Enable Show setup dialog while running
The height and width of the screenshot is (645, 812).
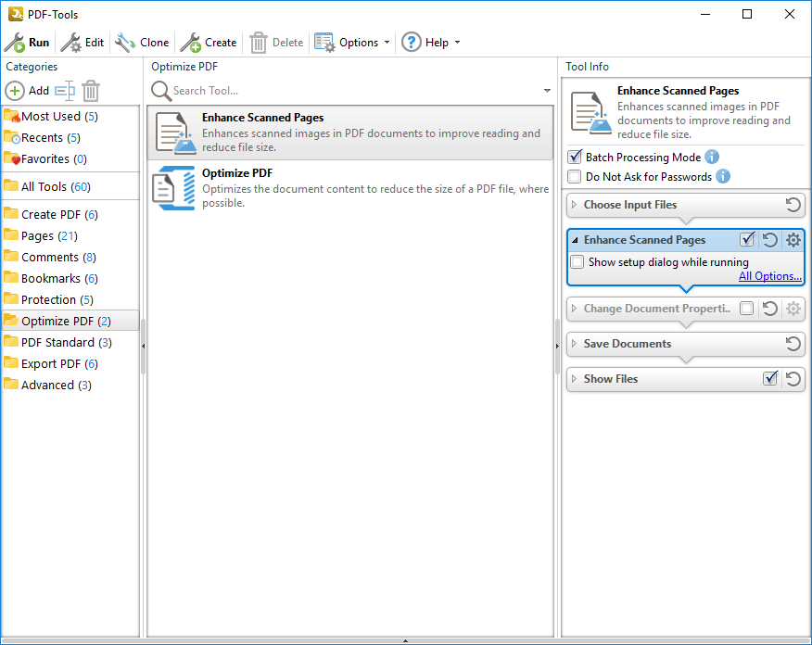[577, 262]
